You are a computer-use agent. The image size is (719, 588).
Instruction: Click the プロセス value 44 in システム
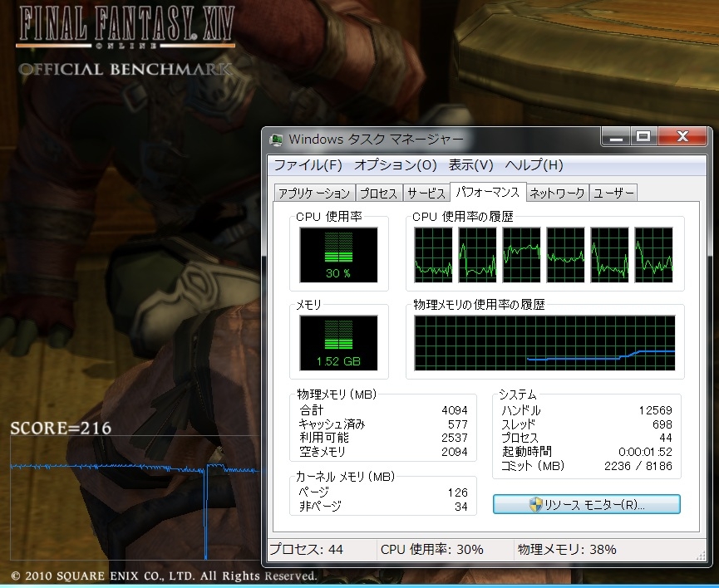(x=665, y=439)
